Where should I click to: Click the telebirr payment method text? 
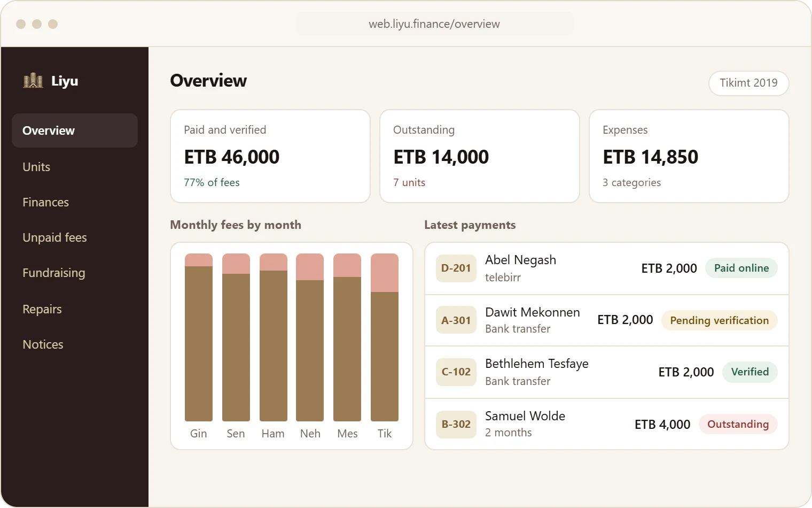[x=503, y=278]
